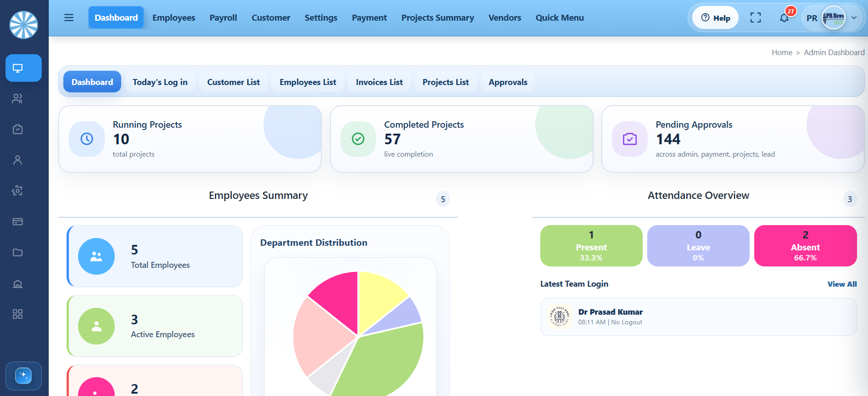
Task: Open the Employees List tab
Action: (x=308, y=82)
